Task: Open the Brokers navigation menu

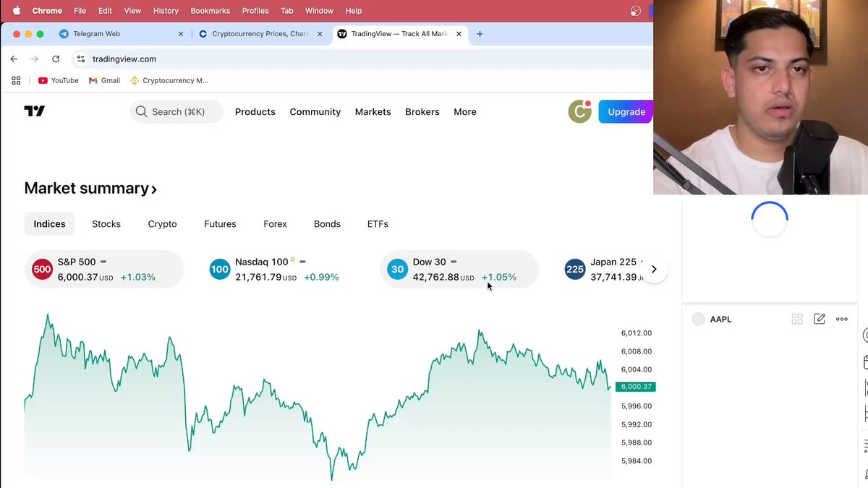Action: click(x=422, y=112)
